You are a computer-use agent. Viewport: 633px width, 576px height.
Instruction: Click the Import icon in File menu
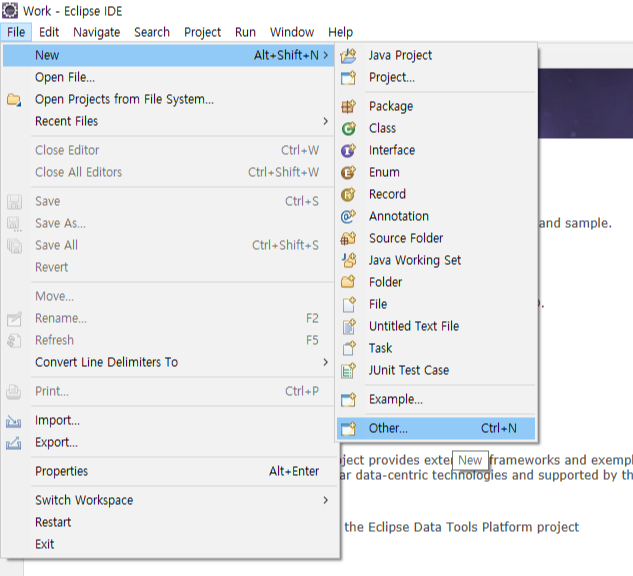click(x=14, y=421)
